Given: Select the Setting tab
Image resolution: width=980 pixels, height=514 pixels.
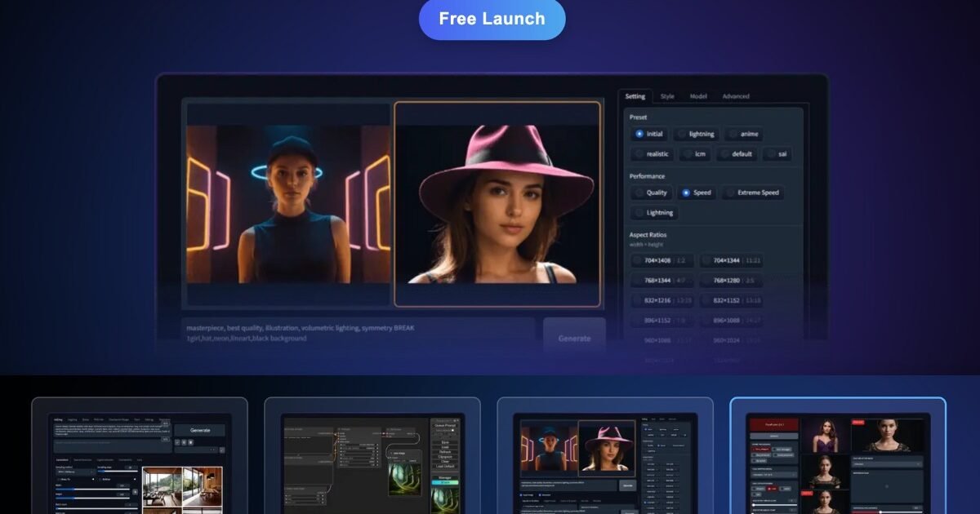Looking at the screenshot, I should pos(635,96).
